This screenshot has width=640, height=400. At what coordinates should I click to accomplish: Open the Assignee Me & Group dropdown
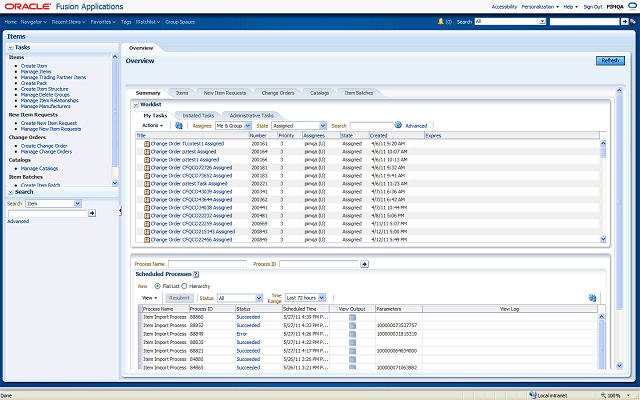[233, 126]
